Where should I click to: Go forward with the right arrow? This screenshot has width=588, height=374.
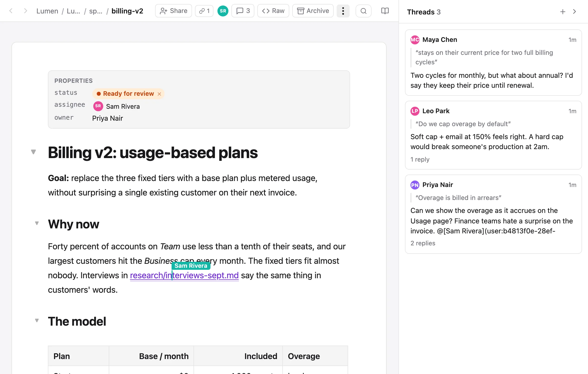tap(25, 11)
